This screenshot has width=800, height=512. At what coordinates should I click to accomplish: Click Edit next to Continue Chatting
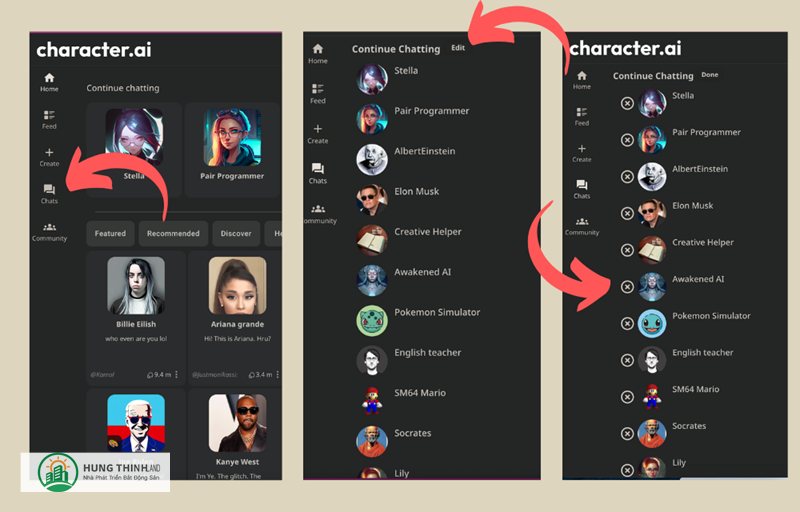point(458,47)
